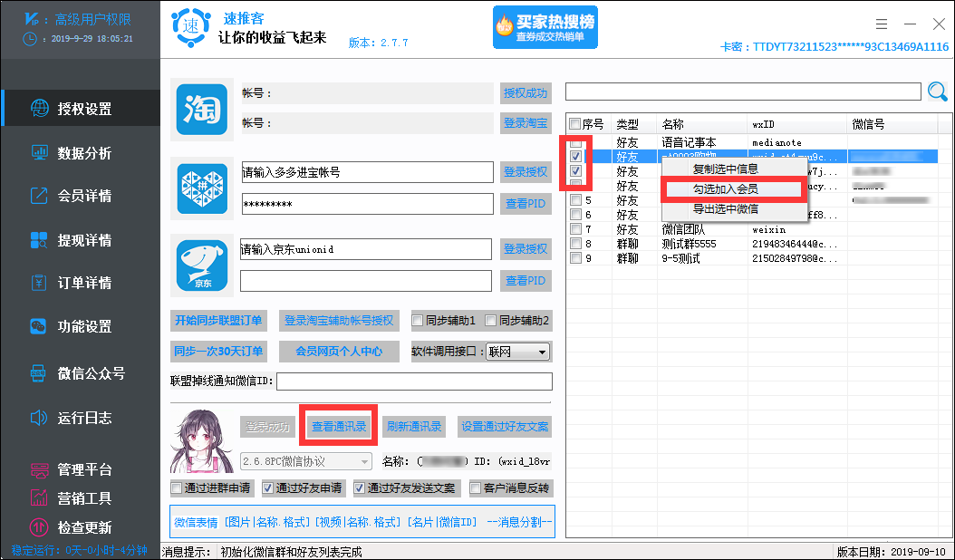
Task: Toggle the 同步辅助2 checkbox
Action: point(491,320)
